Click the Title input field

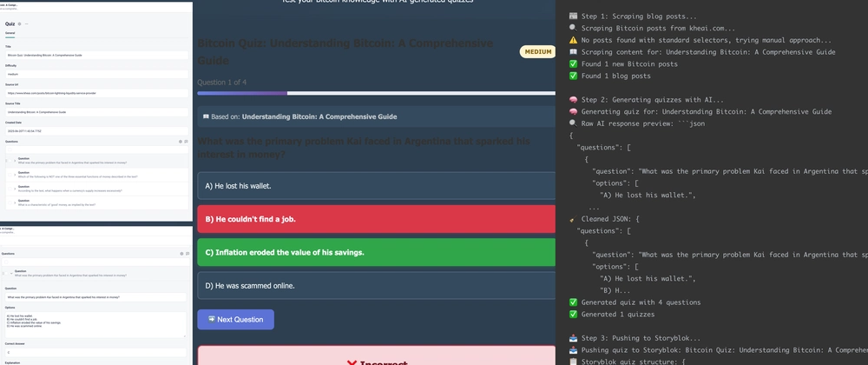click(x=97, y=56)
